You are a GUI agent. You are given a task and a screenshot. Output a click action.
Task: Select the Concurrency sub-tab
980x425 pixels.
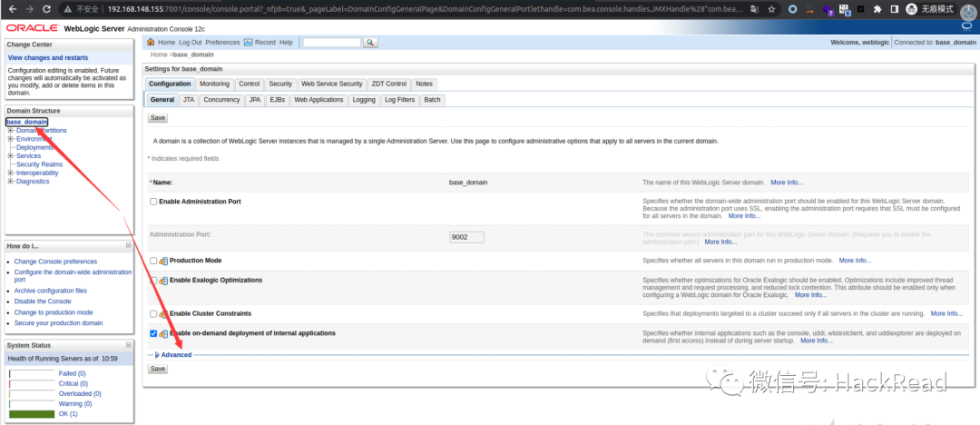pyautogui.click(x=222, y=100)
